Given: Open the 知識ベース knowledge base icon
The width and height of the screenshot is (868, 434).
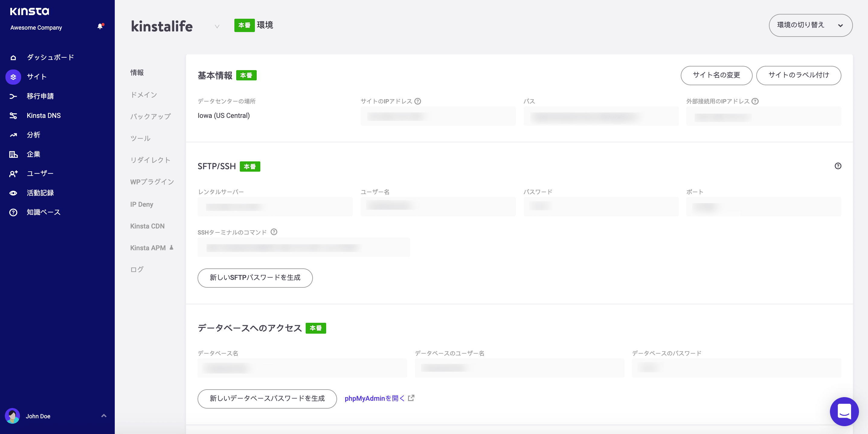Looking at the screenshot, I should click(13, 212).
